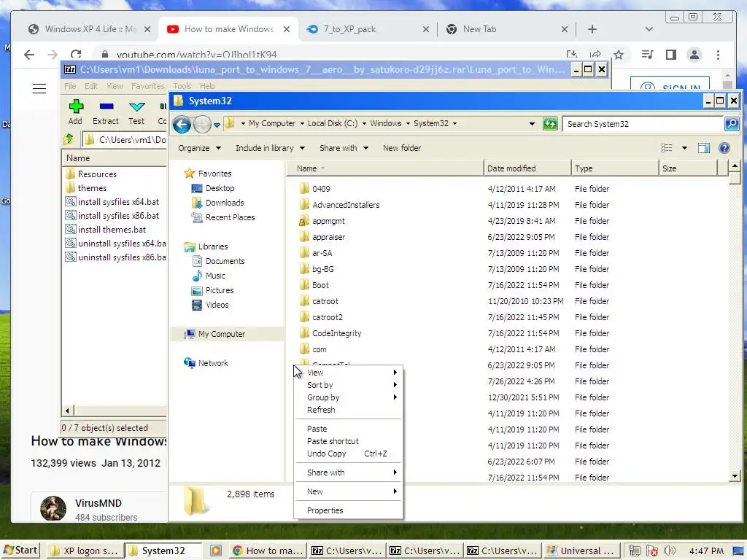This screenshot has width=747, height=560.
Task: Click the green refresh button in Explorer
Action: (550, 124)
